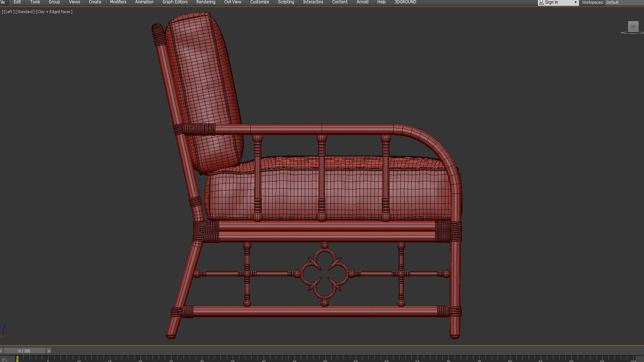
Task: Click the Sign In button
Action: [x=551, y=2]
